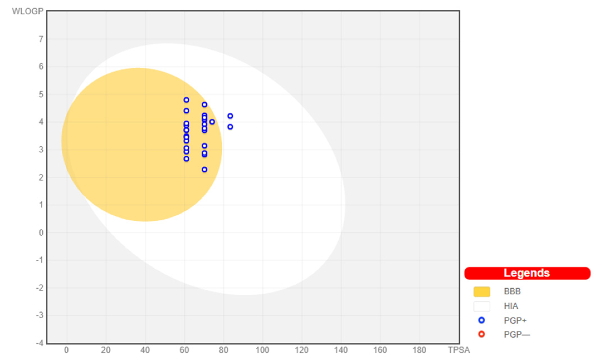Screen dimensions: 597x364
Task: Select the topmost blue data point
Action: click(x=186, y=100)
